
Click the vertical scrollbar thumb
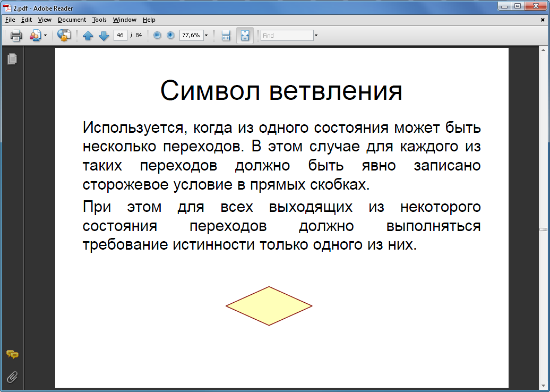point(543,229)
